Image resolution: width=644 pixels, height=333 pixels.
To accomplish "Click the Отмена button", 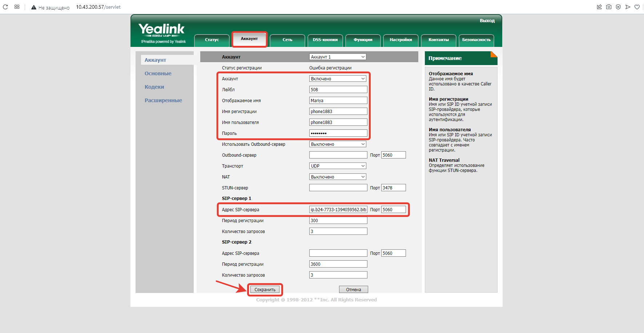I will point(354,290).
